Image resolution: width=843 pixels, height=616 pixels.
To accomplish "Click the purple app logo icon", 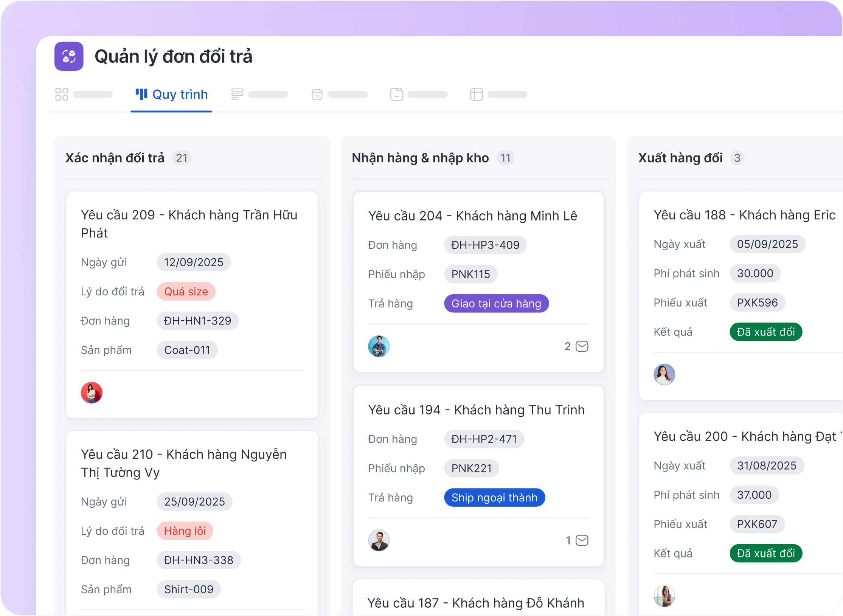I will click(69, 56).
